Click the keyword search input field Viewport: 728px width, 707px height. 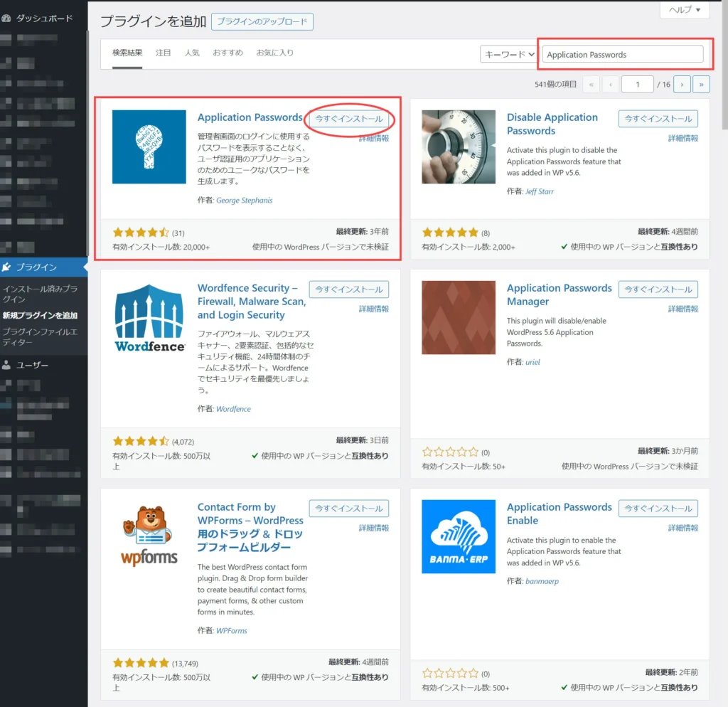pos(624,54)
